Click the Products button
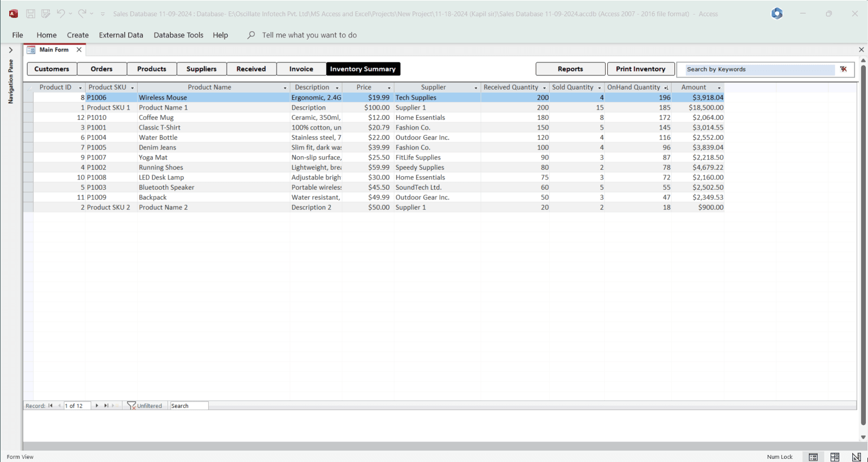Screen dimensions: 868x462 pos(152,69)
